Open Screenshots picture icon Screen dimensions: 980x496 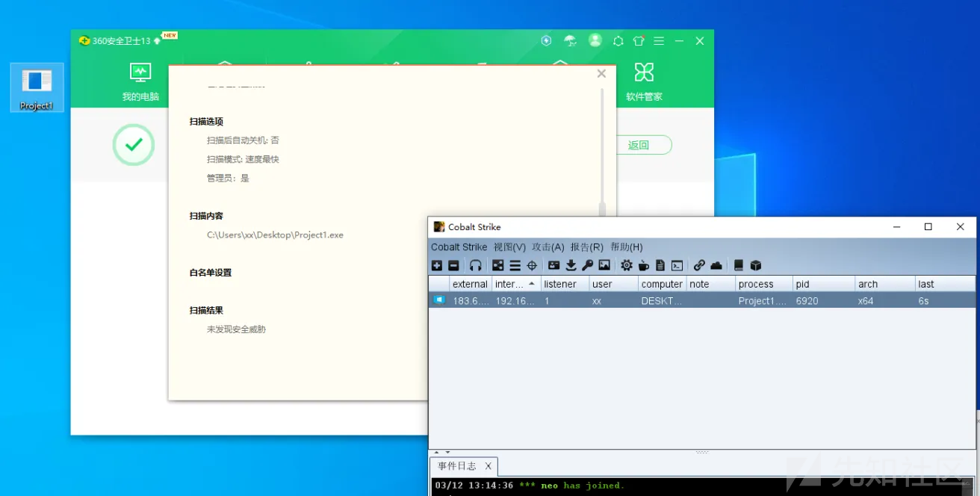coord(604,265)
